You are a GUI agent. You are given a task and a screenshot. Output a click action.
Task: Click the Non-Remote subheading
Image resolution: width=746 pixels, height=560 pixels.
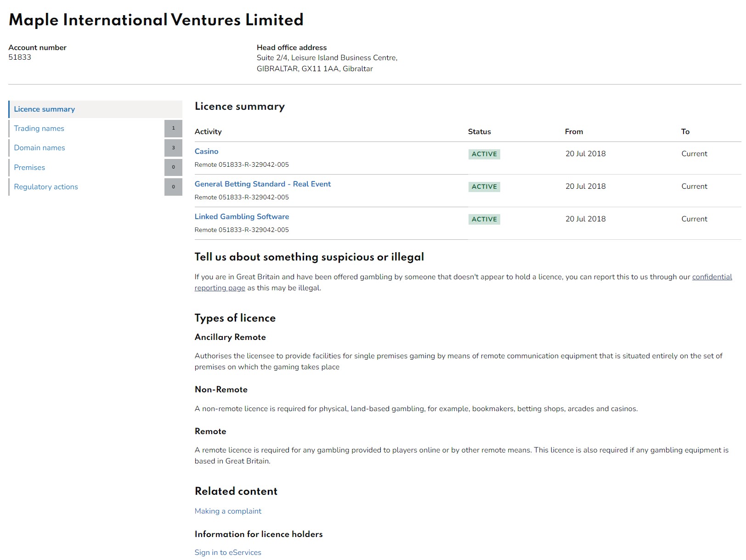click(221, 390)
